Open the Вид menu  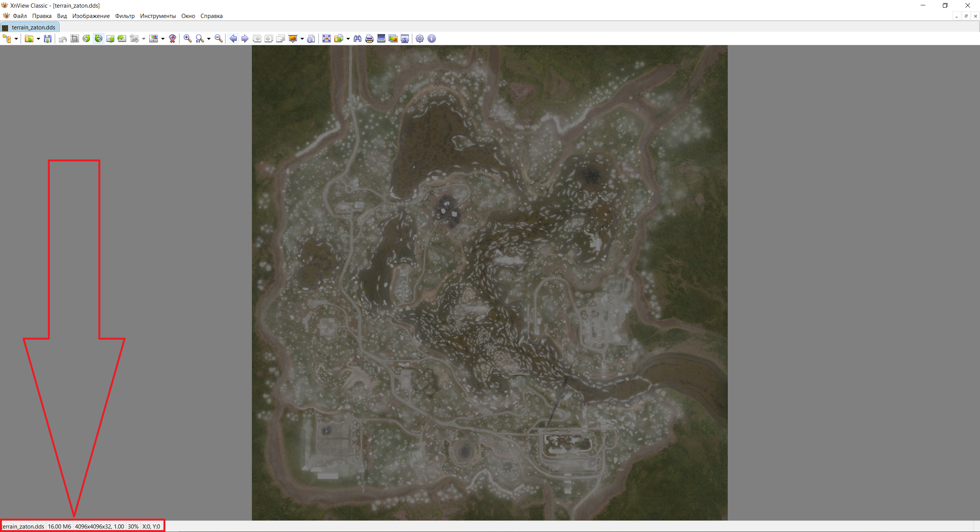pos(62,16)
